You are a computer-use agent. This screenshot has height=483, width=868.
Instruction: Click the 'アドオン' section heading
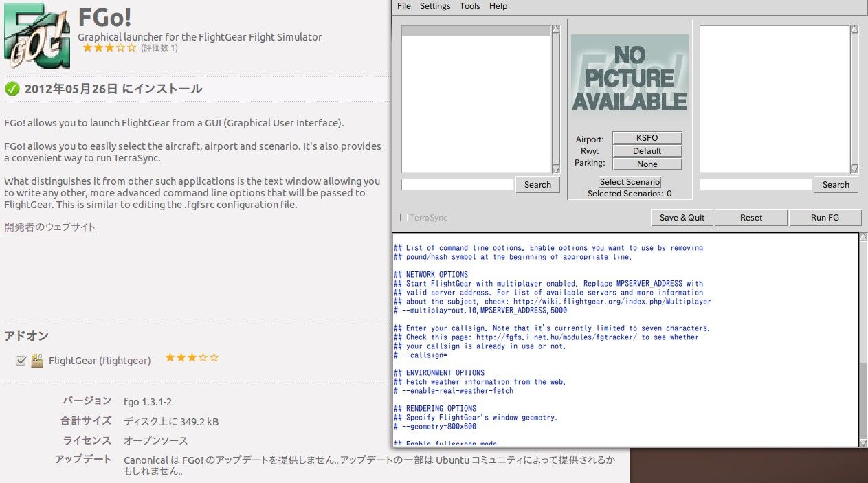tap(26, 336)
